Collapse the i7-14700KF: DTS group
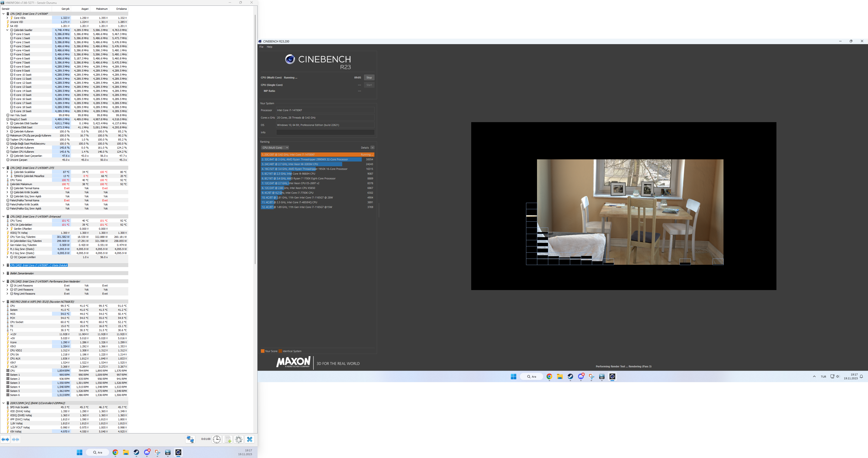868x458 pixels. coord(3,168)
